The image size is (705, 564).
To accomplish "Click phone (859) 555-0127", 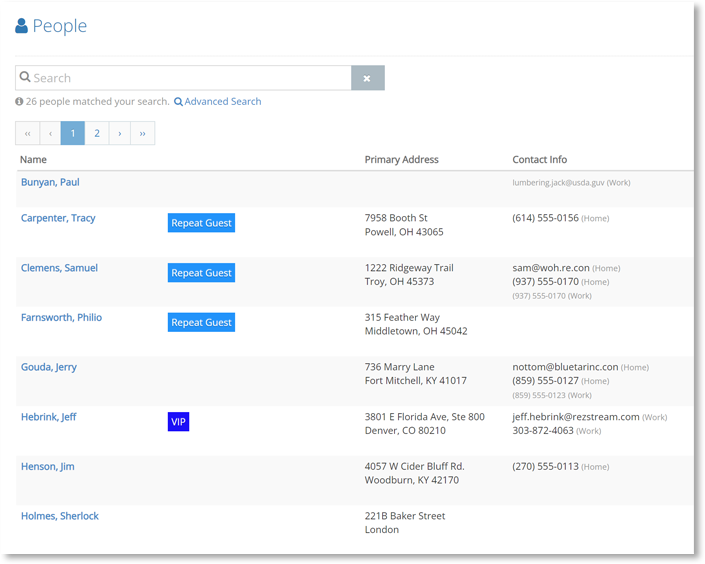I will coord(545,381).
